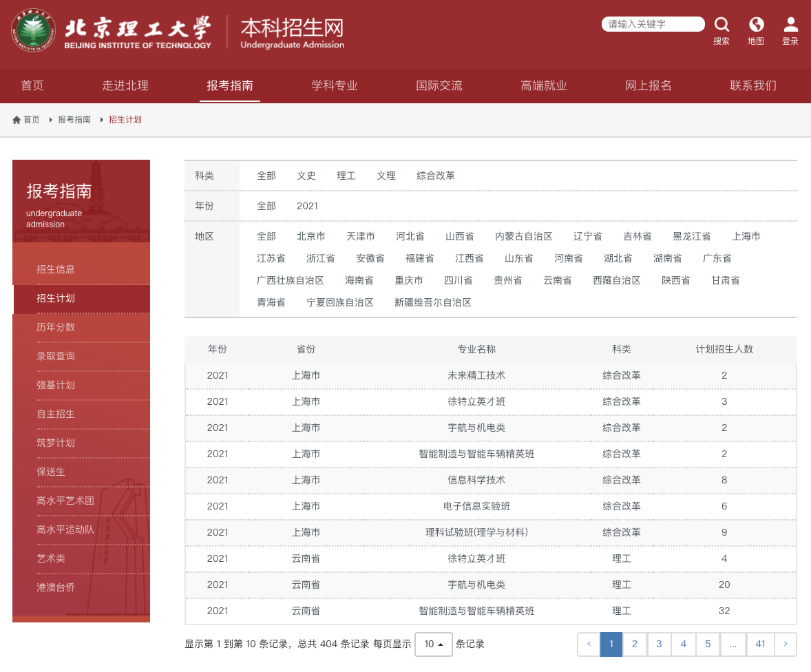The width and height of the screenshot is (811, 672).
Task: Open 强基计划 sidebar link
Action: pyautogui.click(x=56, y=385)
